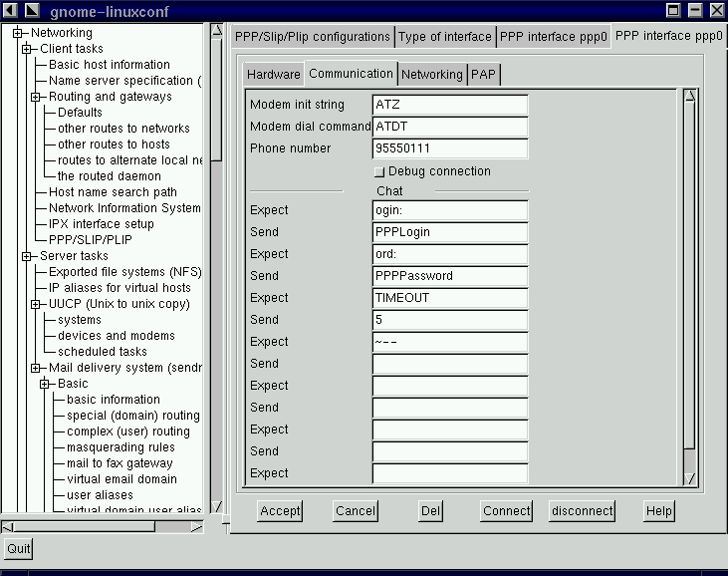Viewport: 728px width, 576px height.
Task: Select the Type of interface tab
Action: tap(445, 37)
